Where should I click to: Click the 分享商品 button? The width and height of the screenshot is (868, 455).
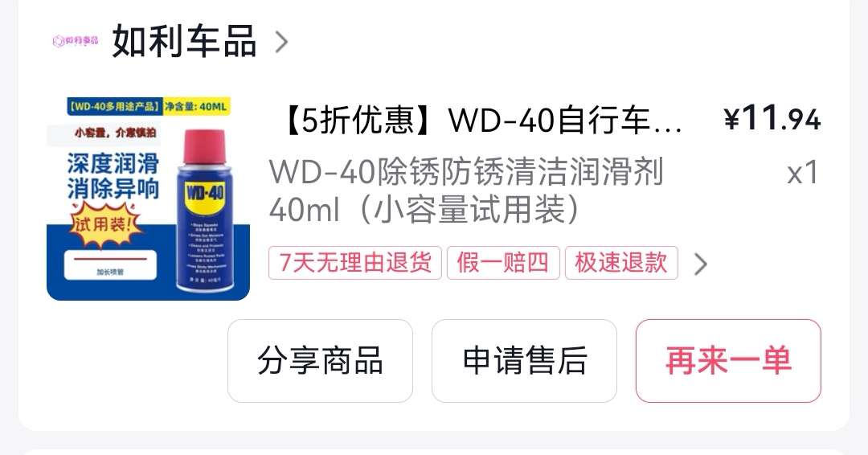[x=320, y=361]
